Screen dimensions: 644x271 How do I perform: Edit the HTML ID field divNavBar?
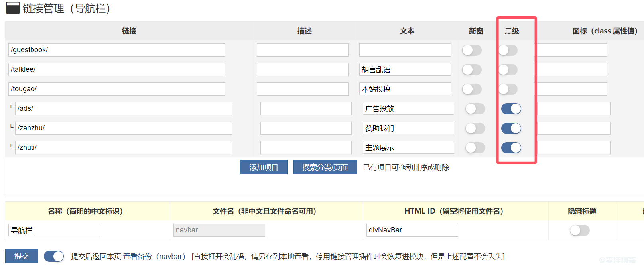(412, 230)
